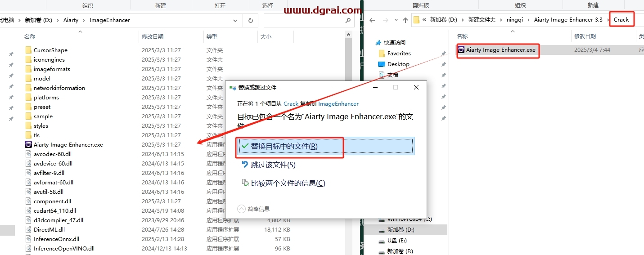Select 快速访问 in navigation pane
The height and width of the screenshot is (255, 644).
(x=394, y=42)
